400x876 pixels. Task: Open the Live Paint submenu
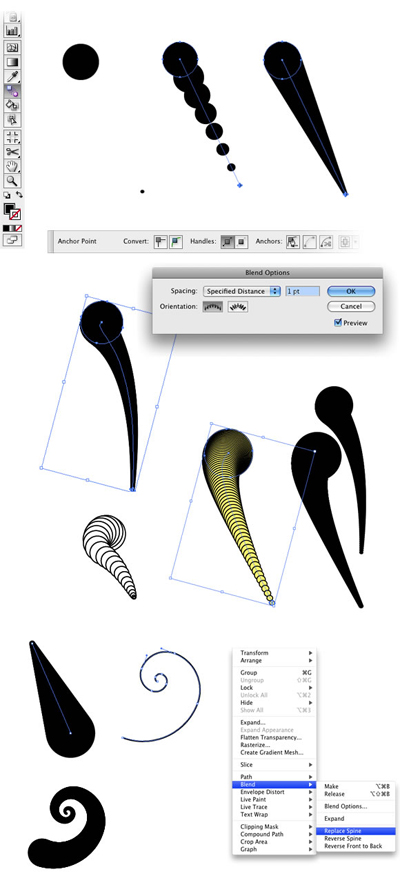coord(274,799)
